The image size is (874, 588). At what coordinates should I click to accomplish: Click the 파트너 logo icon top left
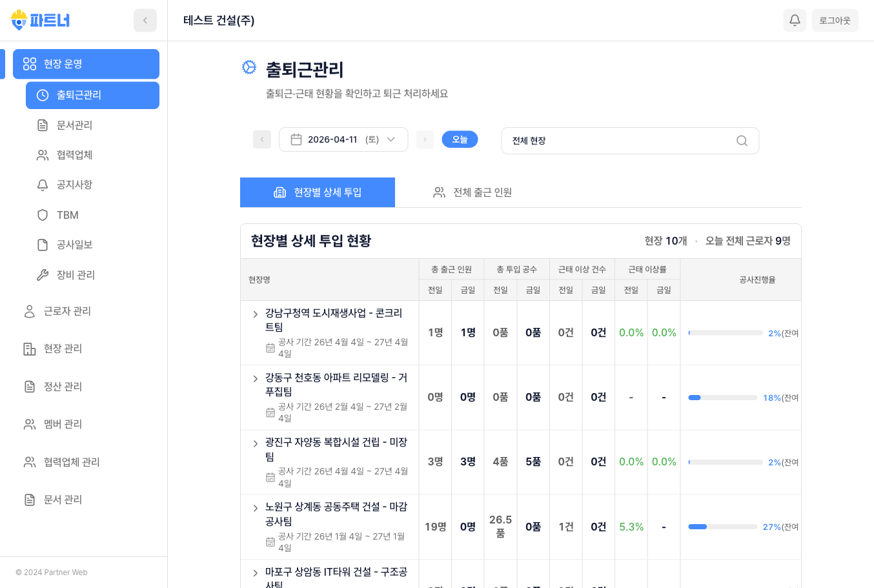tap(18, 20)
